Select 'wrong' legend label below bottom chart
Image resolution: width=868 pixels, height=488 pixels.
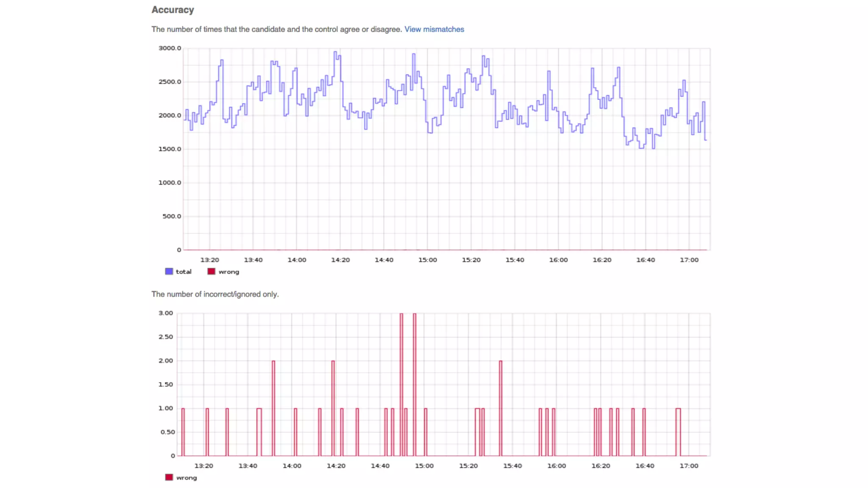pos(186,477)
